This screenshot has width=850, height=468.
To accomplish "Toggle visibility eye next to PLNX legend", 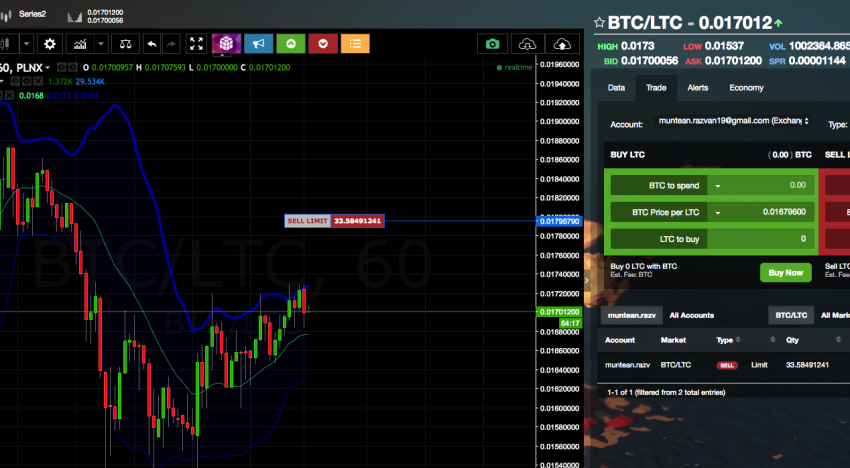I will (x=61, y=67).
